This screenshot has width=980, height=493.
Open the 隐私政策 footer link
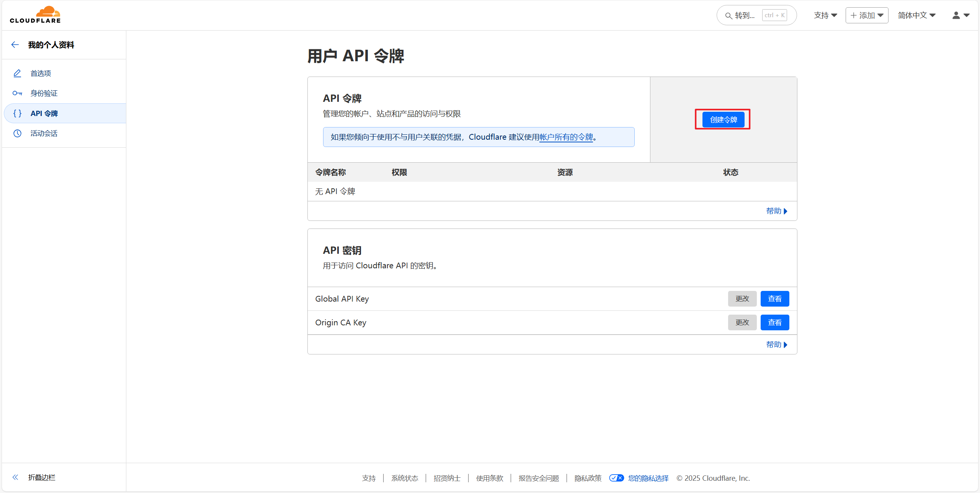[588, 478]
